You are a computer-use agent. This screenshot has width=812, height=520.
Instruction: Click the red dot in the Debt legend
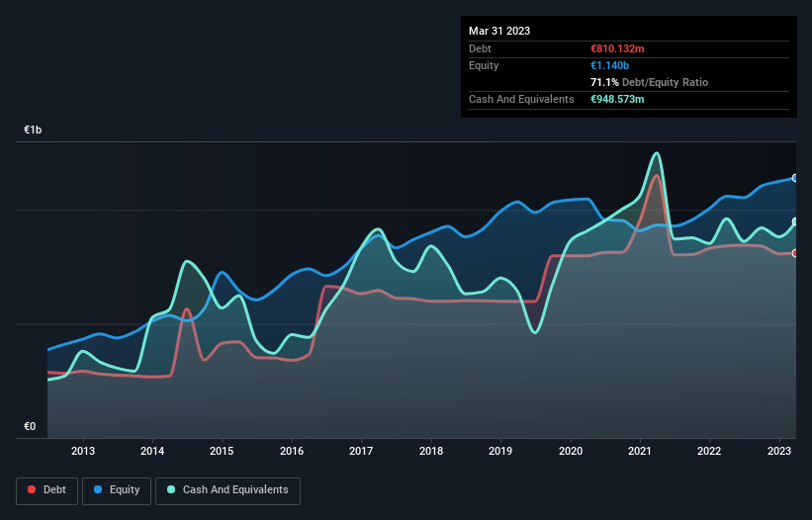point(32,489)
